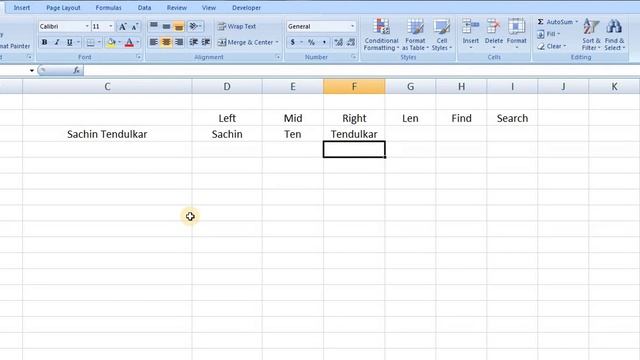640x360 pixels.
Task: Click the Merge & Center button
Action: pos(245,42)
